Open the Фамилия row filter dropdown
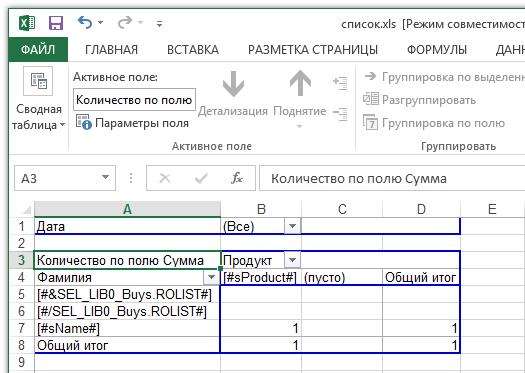The height and width of the screenshot is (373, 525). click(x=211, y=277)
